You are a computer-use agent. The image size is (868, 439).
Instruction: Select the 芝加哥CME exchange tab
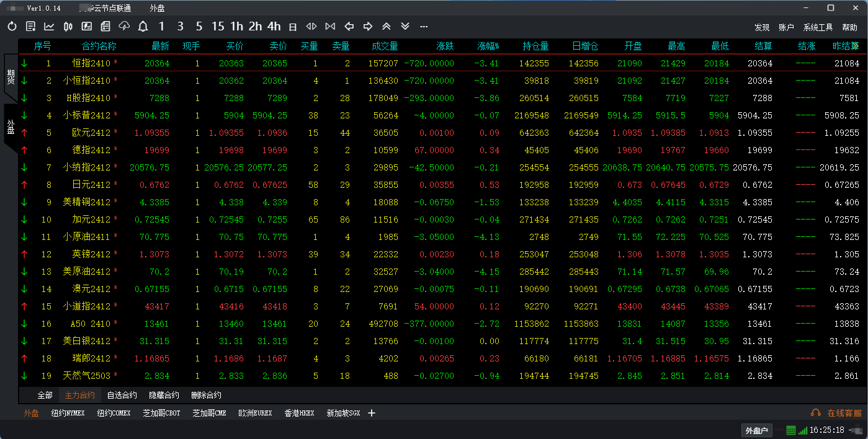[209, 413]
